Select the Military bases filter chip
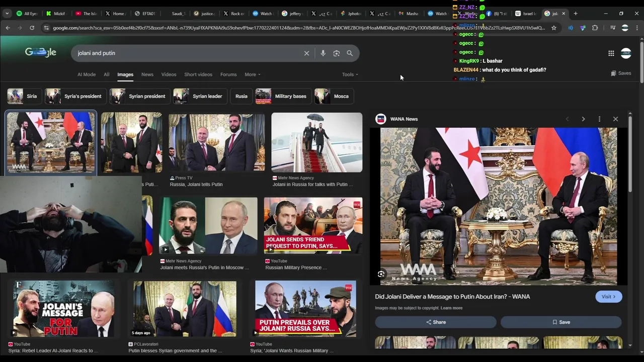644x362 pixels. click(283, 96)
